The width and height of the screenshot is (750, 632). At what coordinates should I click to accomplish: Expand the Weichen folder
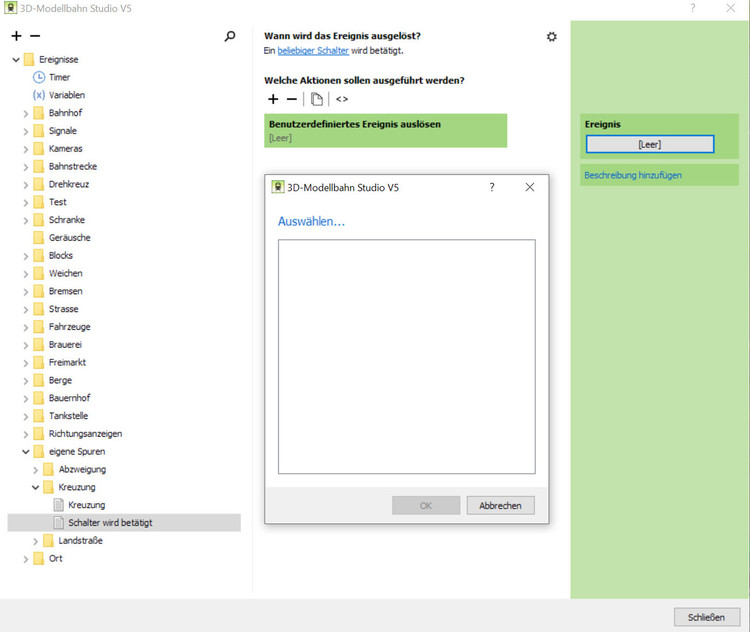[x=26, y=274]
